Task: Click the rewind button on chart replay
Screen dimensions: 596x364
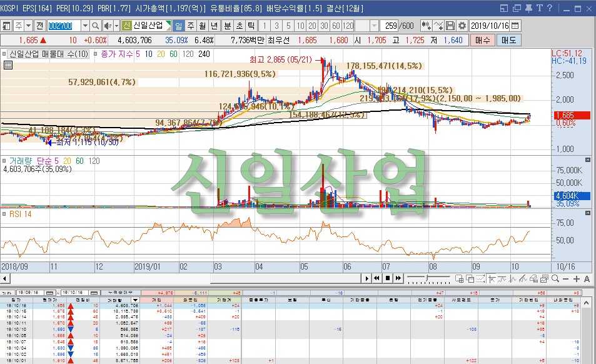Action: (x=376, y=278)
